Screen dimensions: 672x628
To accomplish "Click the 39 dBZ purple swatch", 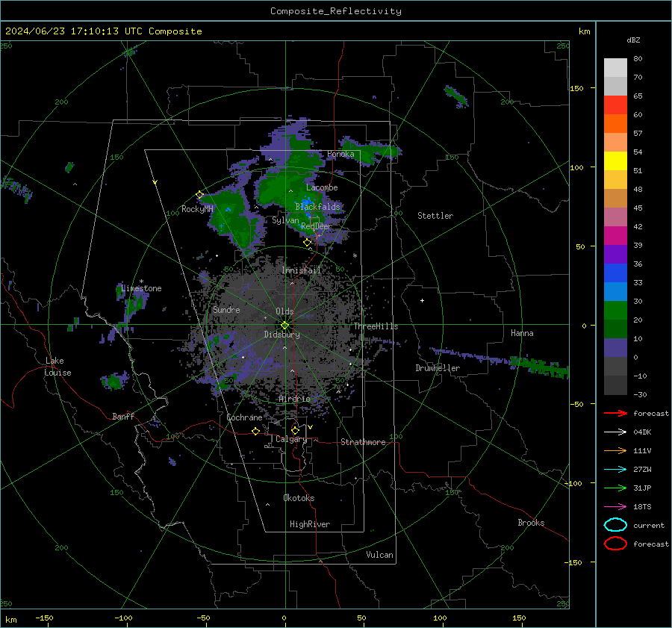I will (x=615, y=254).
